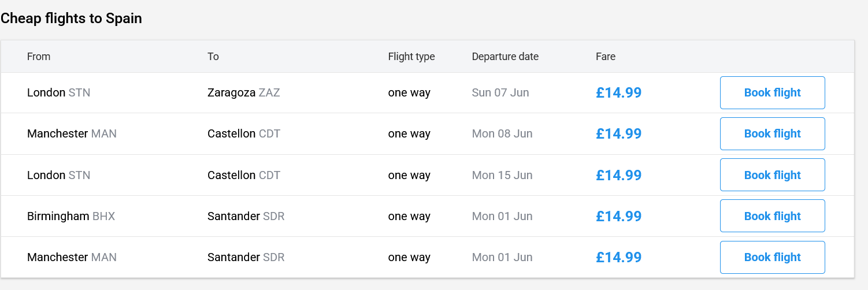Select the Birmingham BHX origin cell
The image size is (868, 290).
coord(71,216)
